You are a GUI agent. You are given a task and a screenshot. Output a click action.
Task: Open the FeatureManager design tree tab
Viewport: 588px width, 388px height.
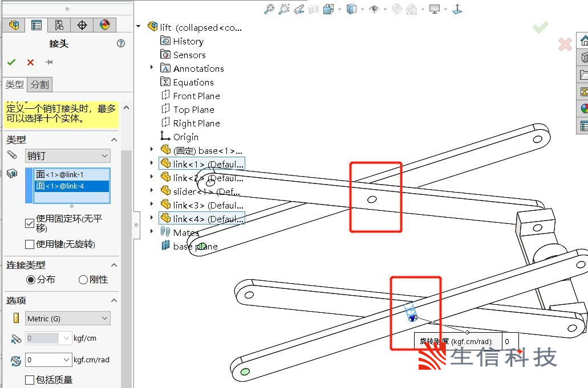[x=14, y=25]
